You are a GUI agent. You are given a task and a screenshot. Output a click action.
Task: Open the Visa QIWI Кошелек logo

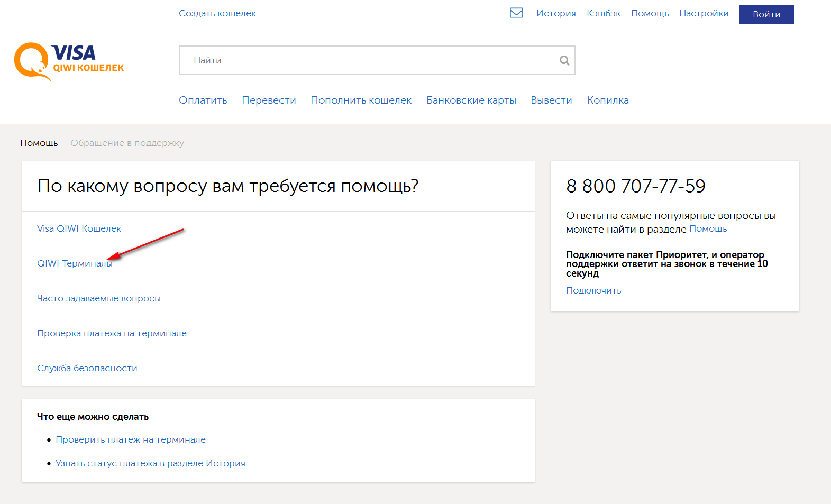69,61
